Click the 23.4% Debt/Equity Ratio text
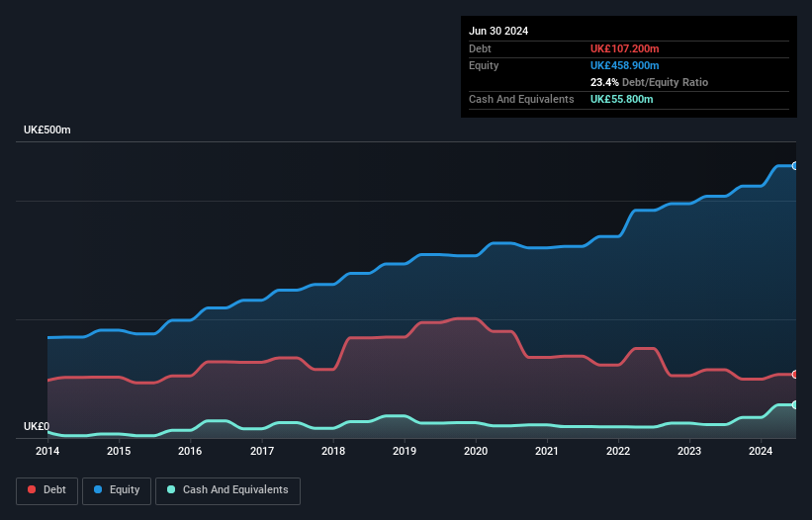Viewport: 812px width, 520px height. pos(650,82)
